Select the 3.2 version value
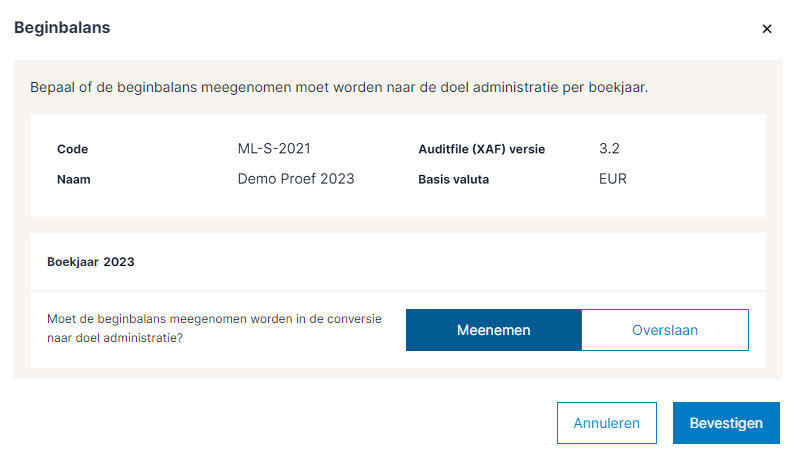The height and width of the screenshot is (459, 796). [610, 149]
